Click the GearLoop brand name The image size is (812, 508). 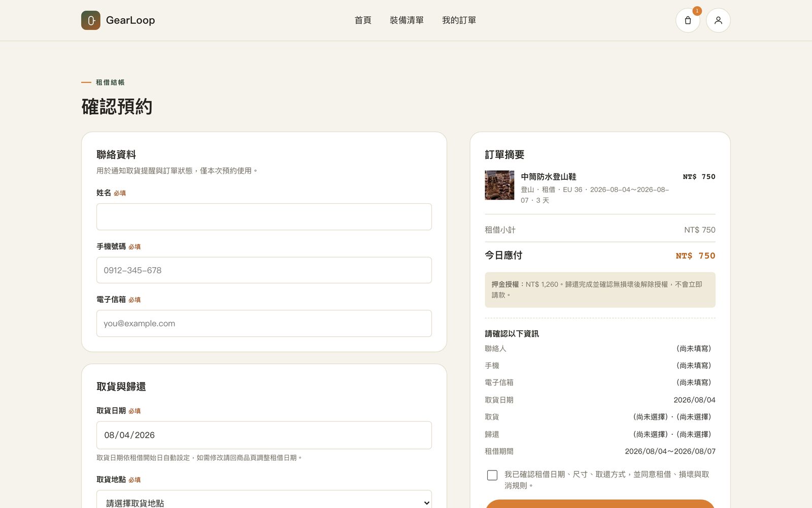130,20
